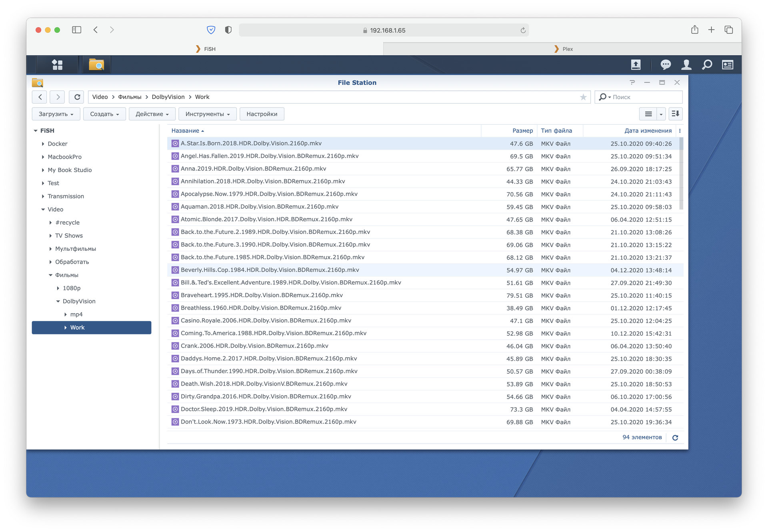The height and width of the screenshot is (532, 768).
Task: Click the Настройки button
Action: click(262, 114)
